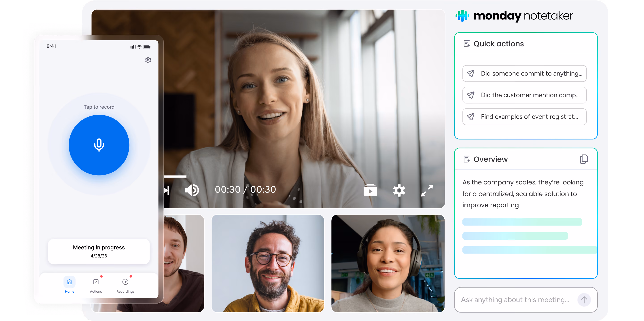Screen dimensions: 644x321
Task: Open settings gear in the phone app
Action: point(148,60)
